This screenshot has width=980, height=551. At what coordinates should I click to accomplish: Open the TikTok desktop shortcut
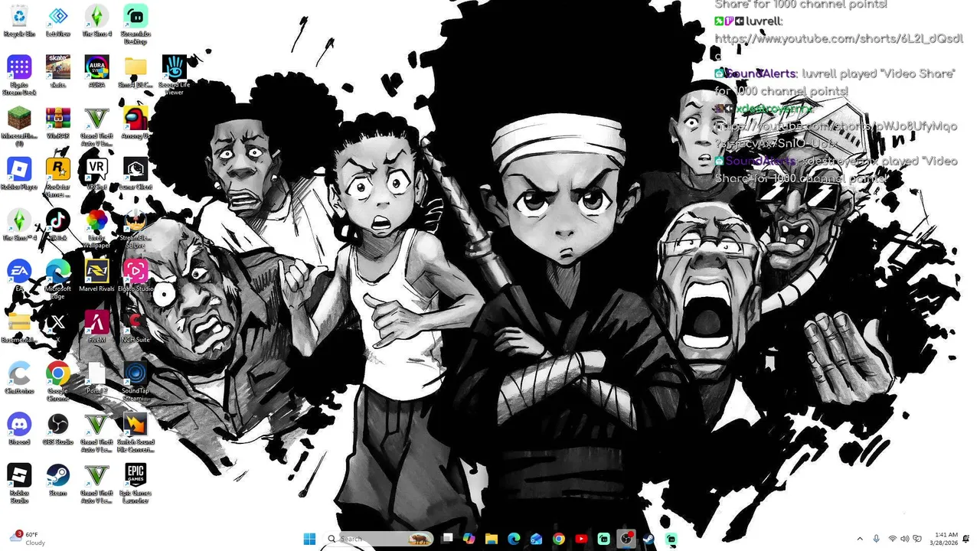tap(57, 224)
